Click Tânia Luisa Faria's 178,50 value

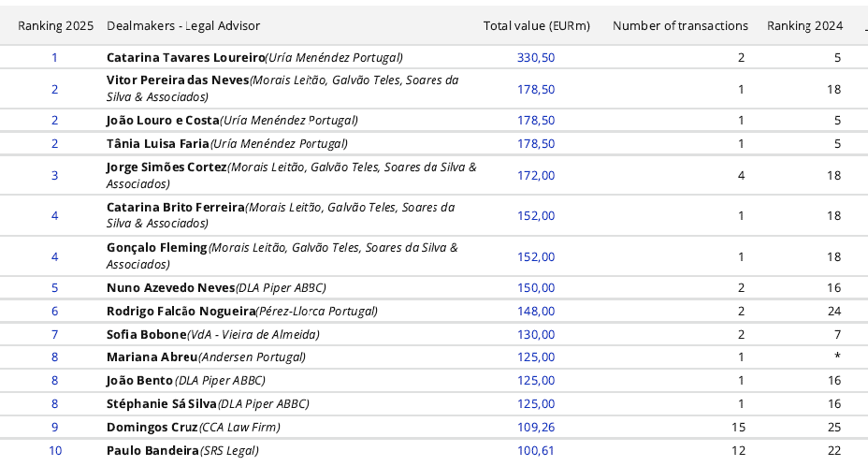536,143
